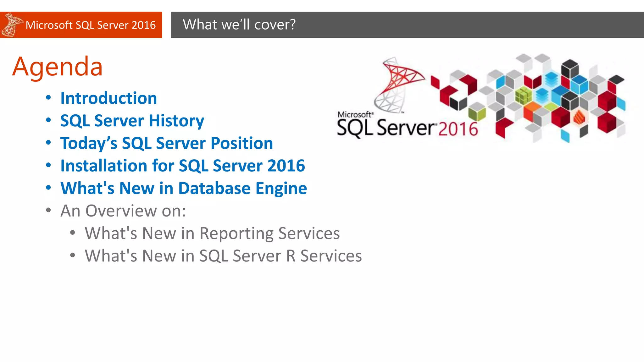
Task: Select What's New in Database Engine bullet
Action: coord(184,189)
